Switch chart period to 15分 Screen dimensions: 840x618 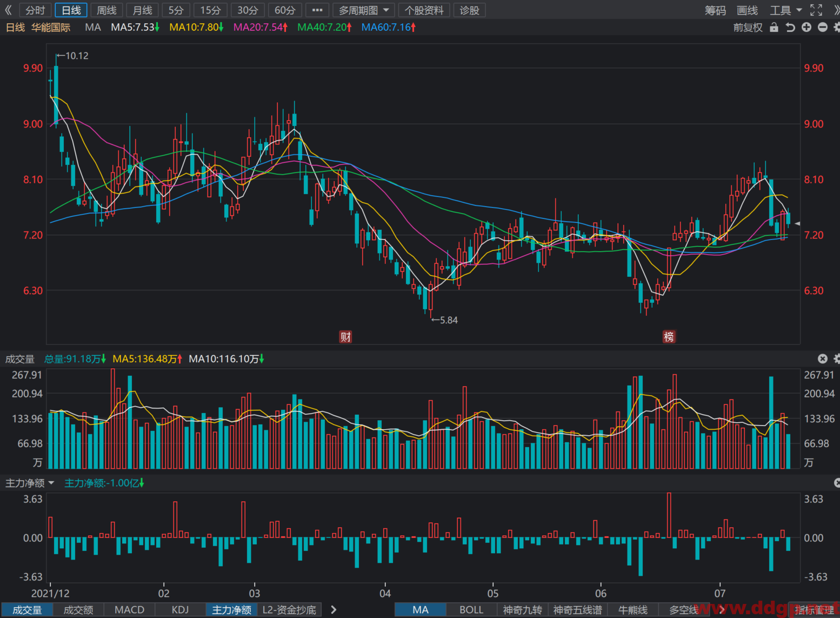(x=210, y=10)
